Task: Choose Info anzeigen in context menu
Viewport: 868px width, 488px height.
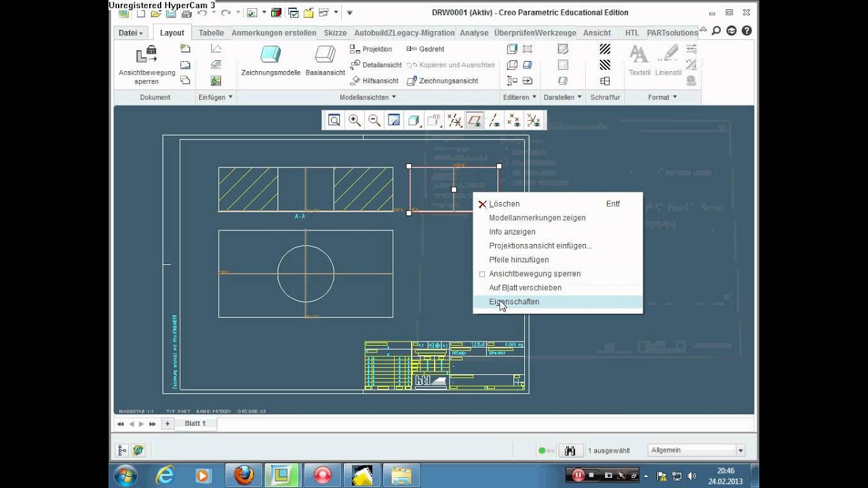Action: click(557, 232)
